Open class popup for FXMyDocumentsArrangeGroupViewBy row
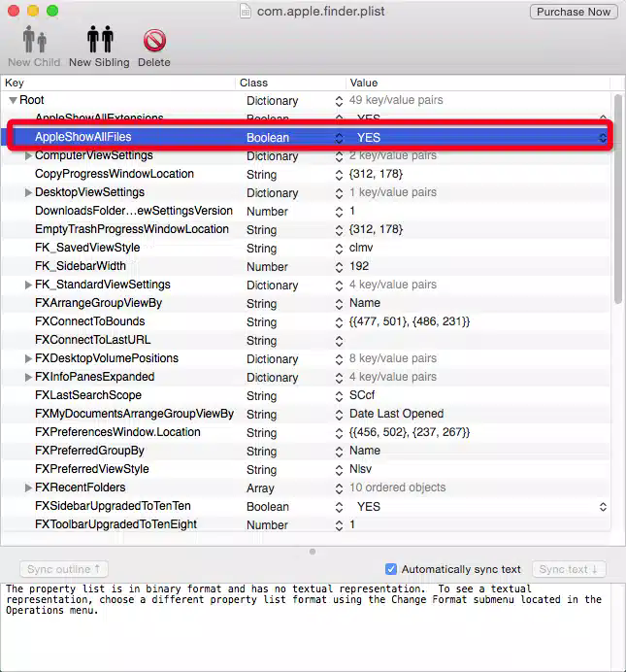626x672 pixels. point(339,415)
